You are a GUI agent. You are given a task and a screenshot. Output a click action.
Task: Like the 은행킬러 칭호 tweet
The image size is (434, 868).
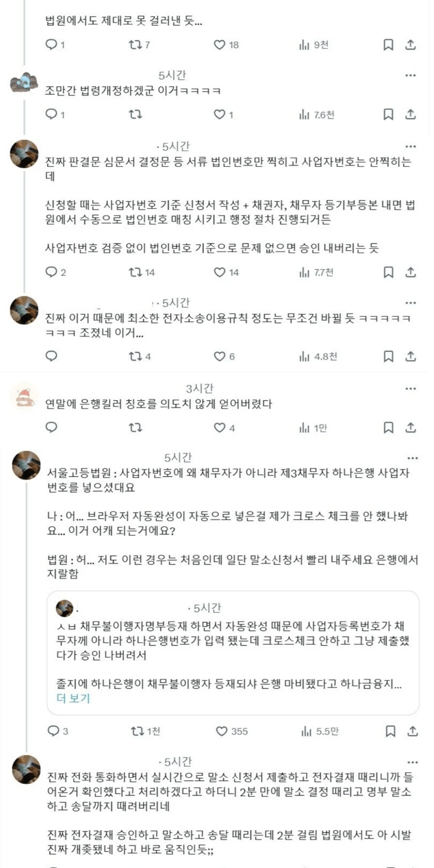220,428
